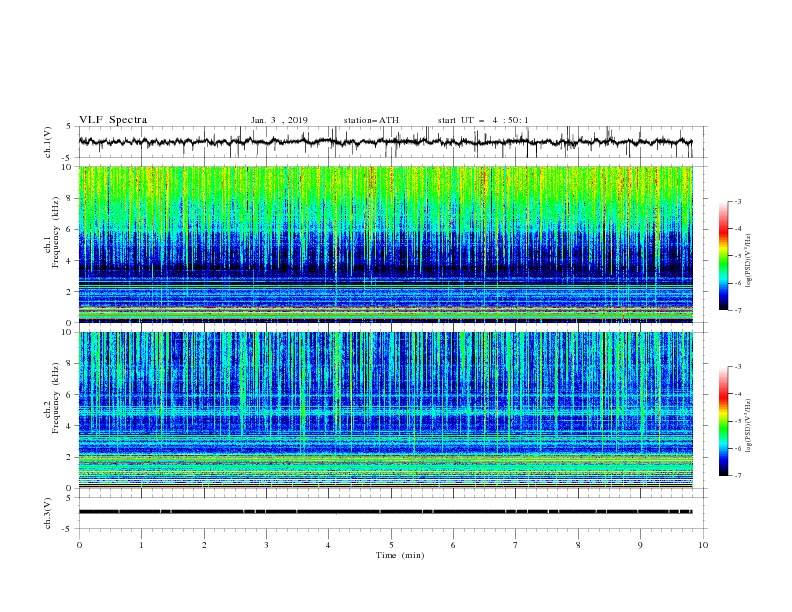Click the upper color scale bar for ch.1

pyautogui.click(x=723, y=256)
